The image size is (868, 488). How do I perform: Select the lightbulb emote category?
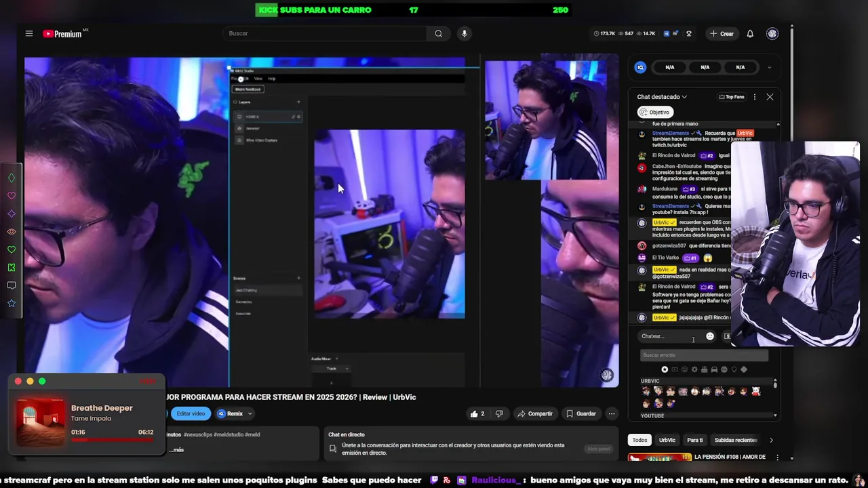click(x=734, y=369)
